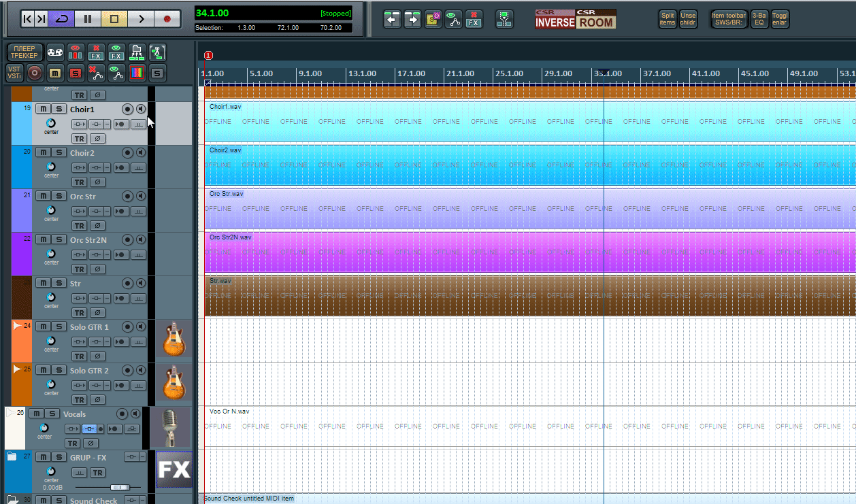Click the yellow M mute-all icon
856x504 pixels.
point(55,72)
